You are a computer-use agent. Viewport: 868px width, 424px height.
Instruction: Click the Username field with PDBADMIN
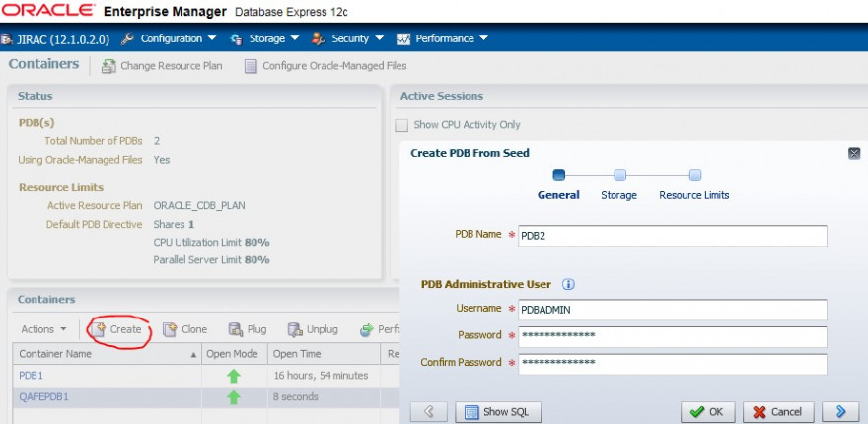point(673,310)
